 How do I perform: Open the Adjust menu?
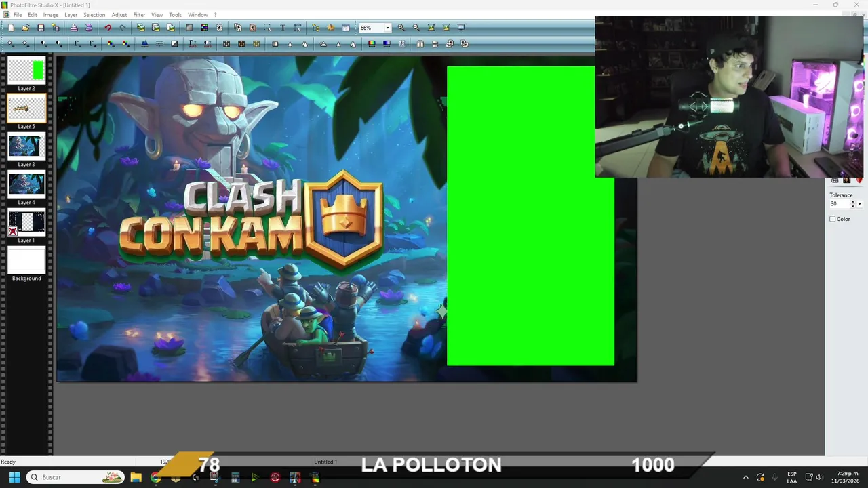pos(119,15)
